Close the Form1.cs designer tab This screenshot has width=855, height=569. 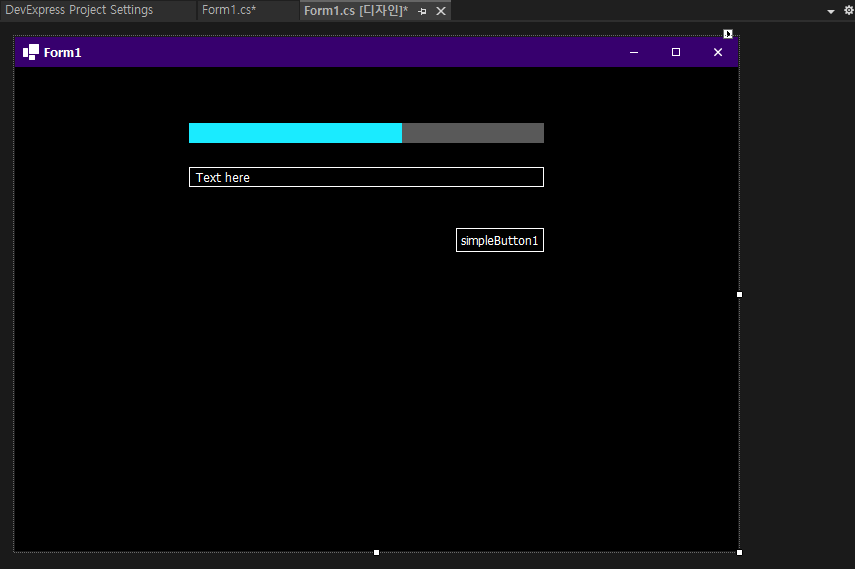coord(441,11)
